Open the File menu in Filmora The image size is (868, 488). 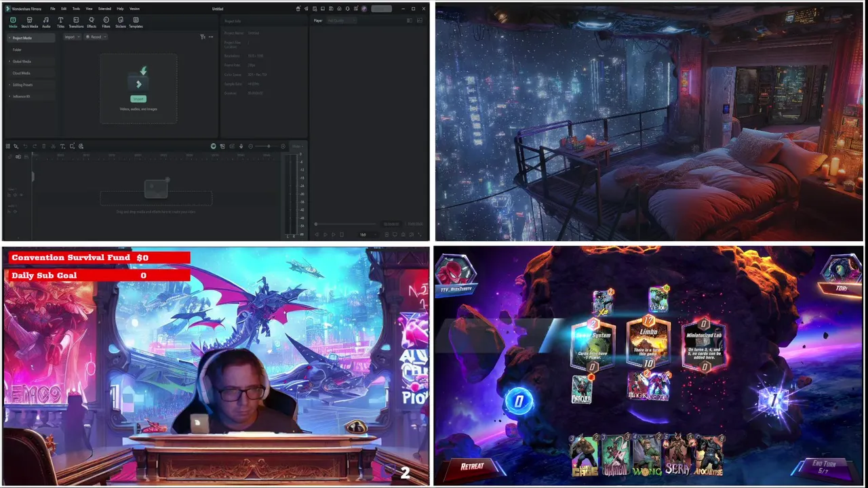[52, 9]
